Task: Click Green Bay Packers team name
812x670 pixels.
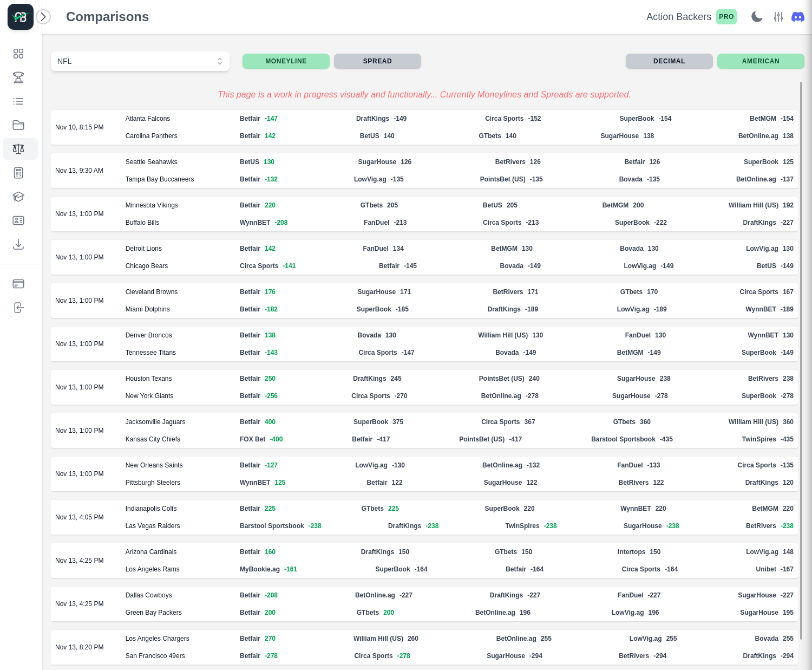Action: point(154,613)
